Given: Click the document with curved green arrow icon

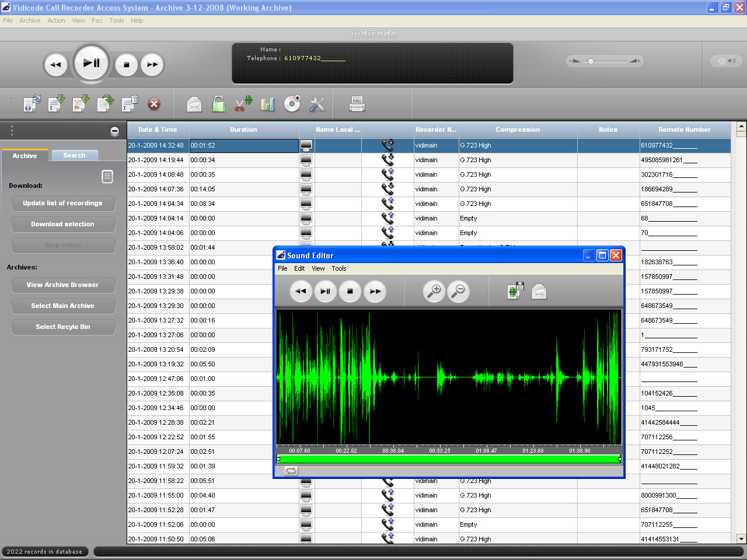Looking at the screenshot, I should point(106,104).
